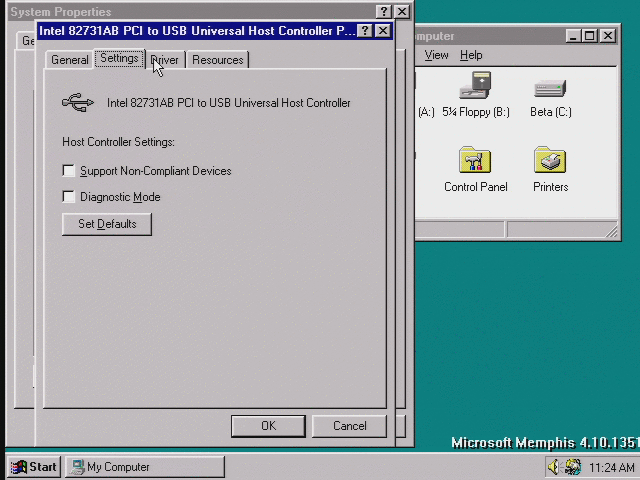The height and width of the screenshot is (480, 640).
Task: Click the USB controller device icon
Action: tap(78, 102)
